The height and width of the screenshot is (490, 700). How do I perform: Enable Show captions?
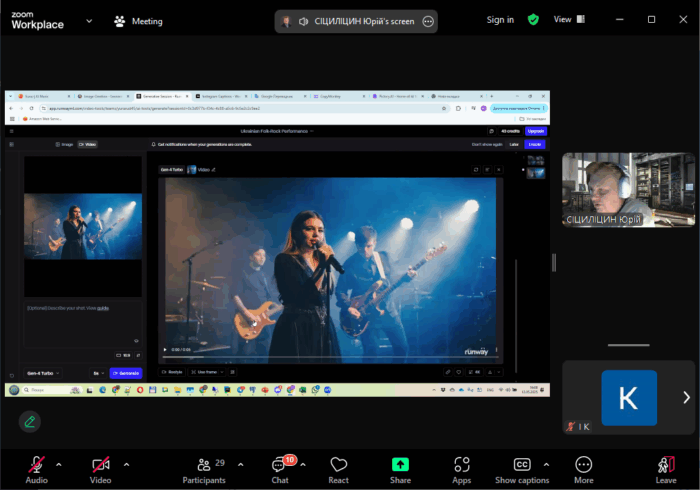[x=522, y=465]
